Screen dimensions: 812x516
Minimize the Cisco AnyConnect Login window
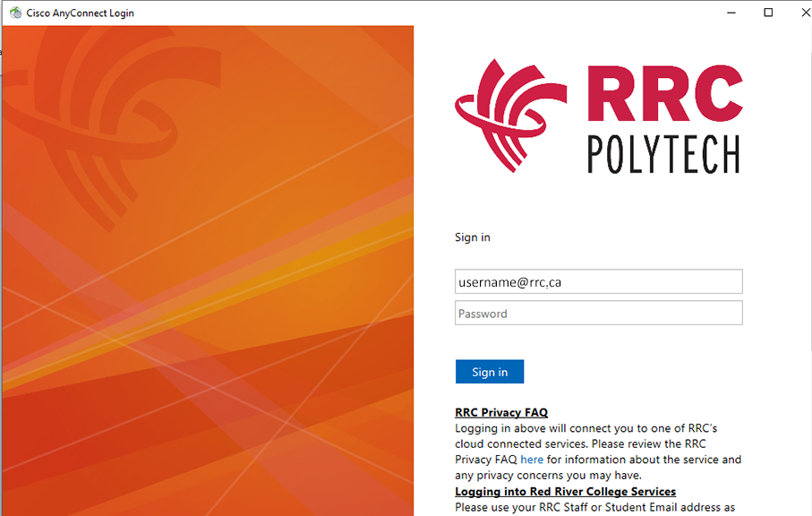731,13
